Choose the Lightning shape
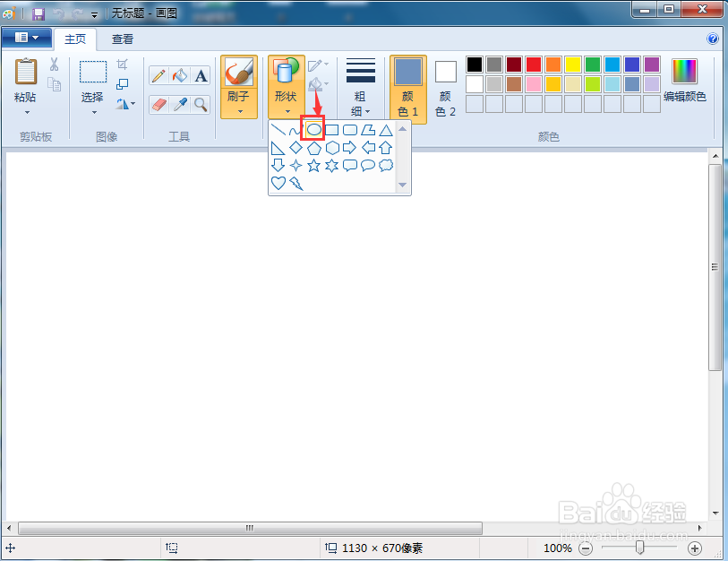The height and width of the screenshot is (561, 728). pyautogui.click(x=295, y=183)
